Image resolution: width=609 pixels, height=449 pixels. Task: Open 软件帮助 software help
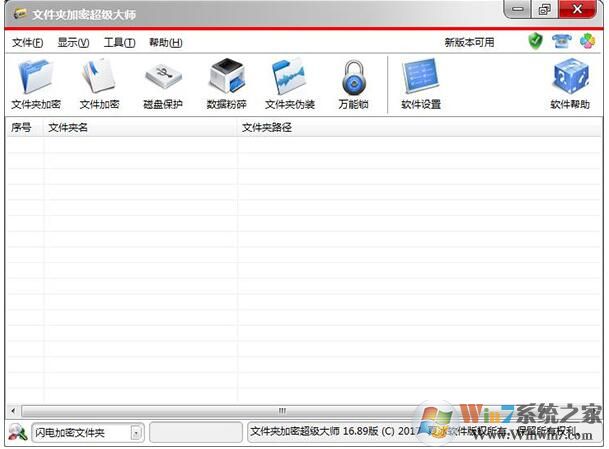570,84
